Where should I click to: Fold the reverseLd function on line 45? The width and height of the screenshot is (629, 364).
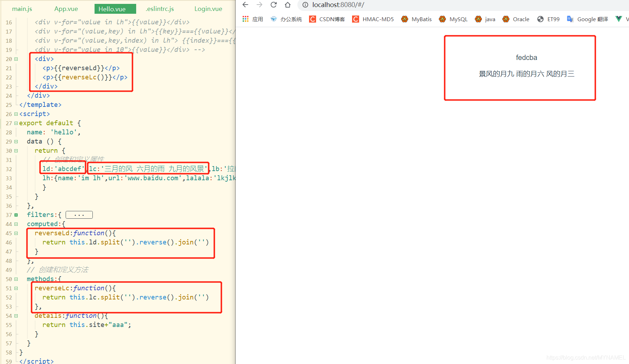click(16, 233)
